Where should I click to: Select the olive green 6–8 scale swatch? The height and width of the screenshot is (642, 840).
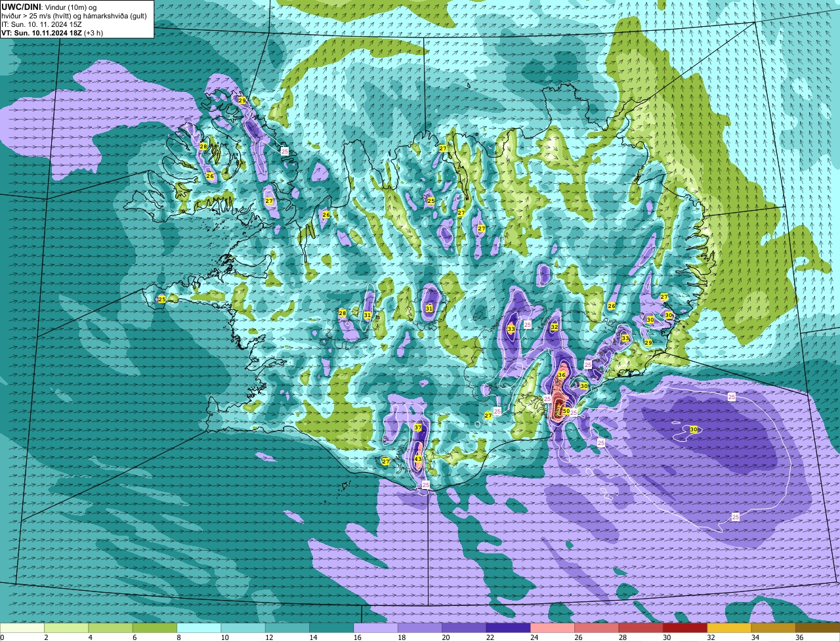[155, 628]
